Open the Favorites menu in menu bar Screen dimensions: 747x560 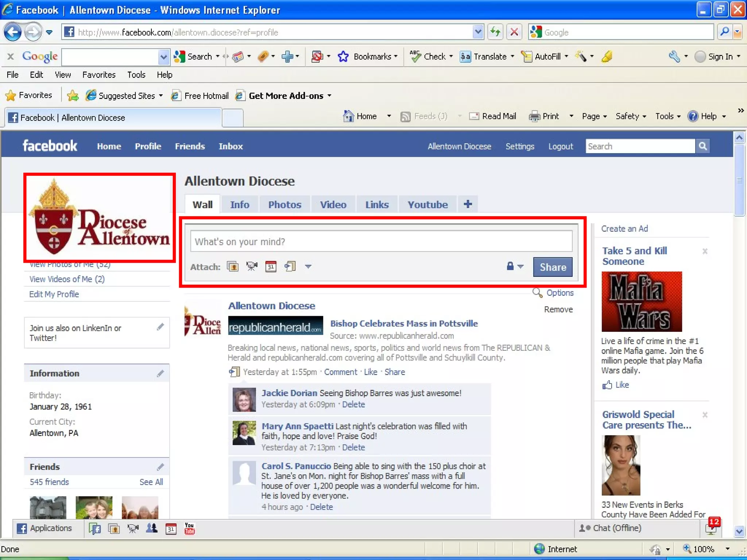point(99,75)
